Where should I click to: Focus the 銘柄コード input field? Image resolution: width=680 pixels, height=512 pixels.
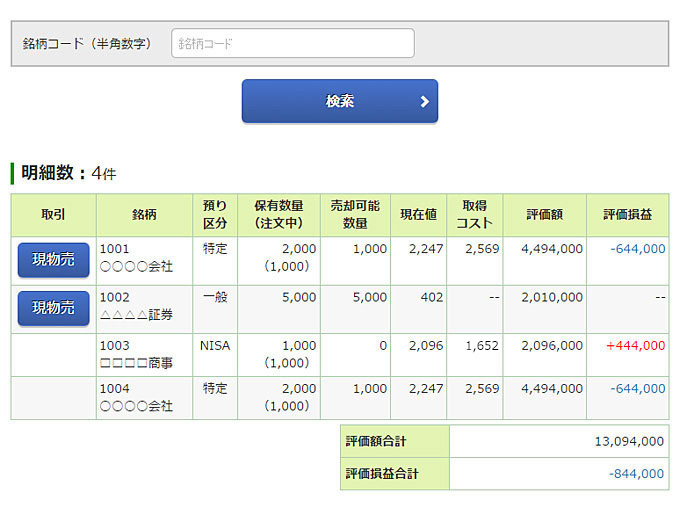[293, 43]
